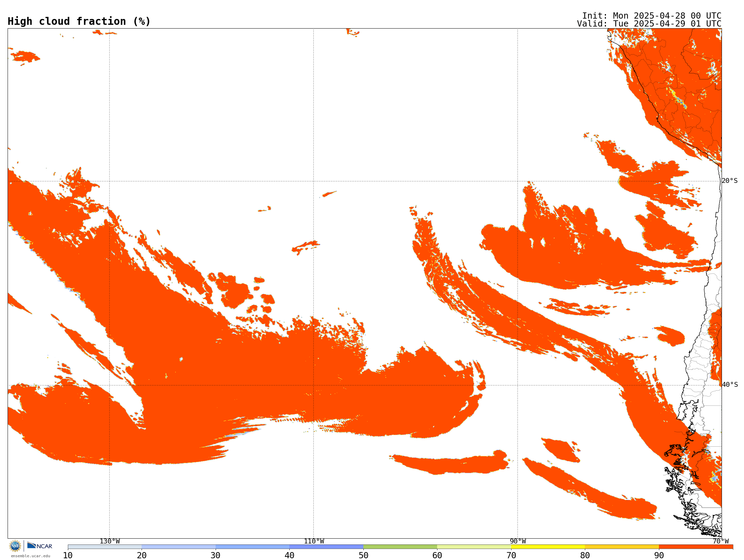The width and height of the screenshot is (744, 560).
Task: Click the NCAR logo
Action: (x=40, y=546)
